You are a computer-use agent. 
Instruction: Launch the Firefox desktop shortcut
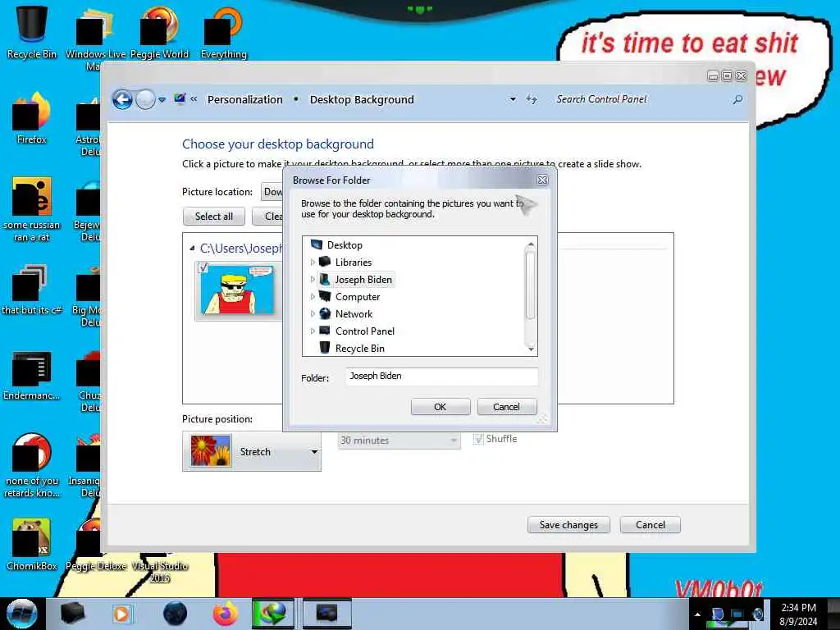click(32, 118)
